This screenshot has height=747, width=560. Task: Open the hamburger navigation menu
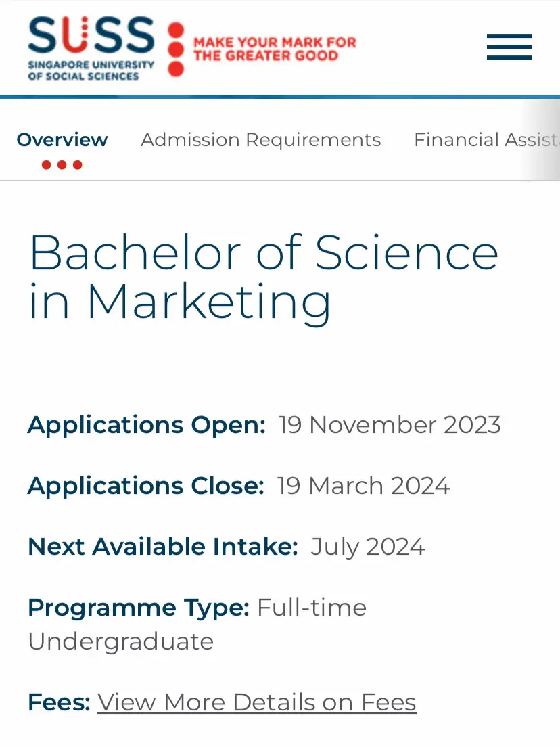coord(509,47)
